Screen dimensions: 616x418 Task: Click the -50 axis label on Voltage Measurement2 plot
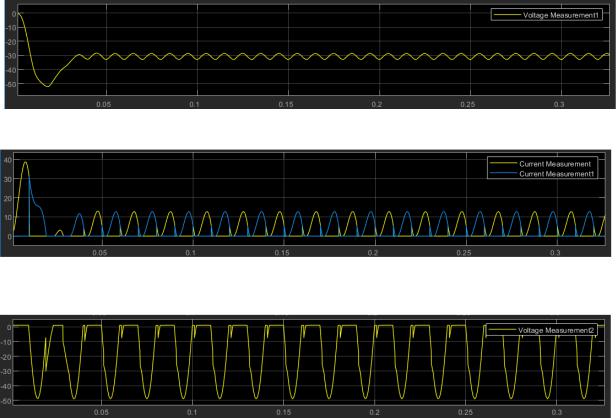7,401
